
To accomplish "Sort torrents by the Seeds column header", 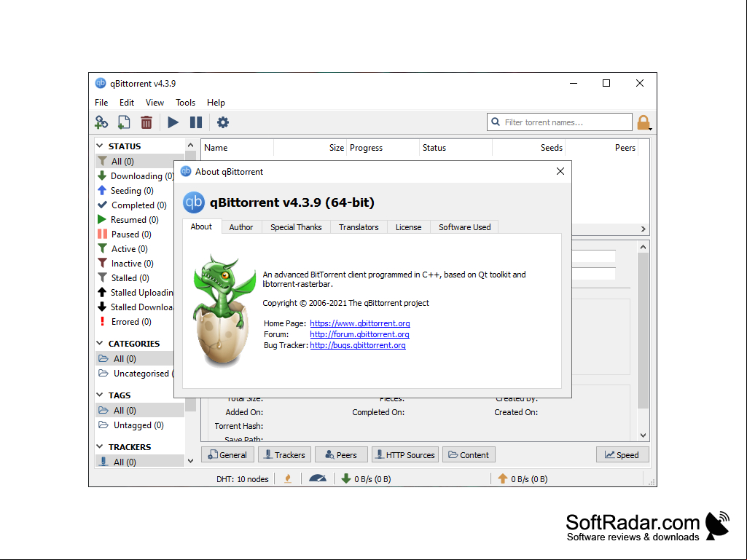I will (x=528, y=148).
